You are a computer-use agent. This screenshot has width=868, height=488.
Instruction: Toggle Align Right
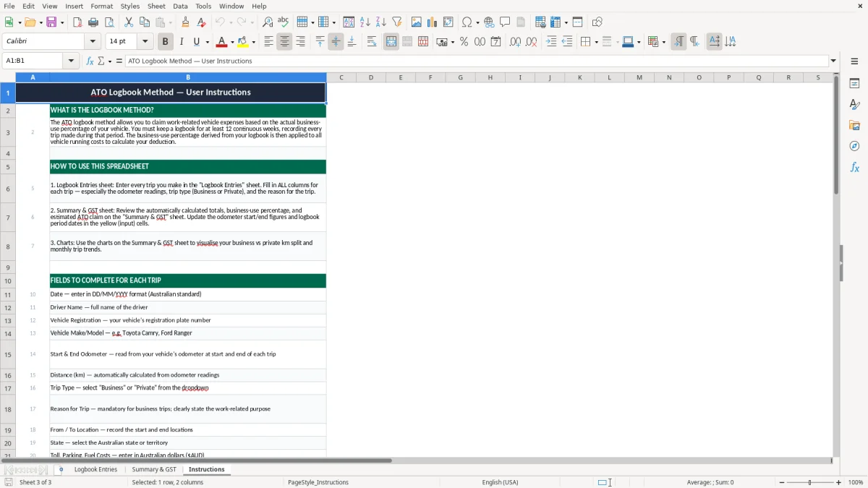click(x=300, y=42)
